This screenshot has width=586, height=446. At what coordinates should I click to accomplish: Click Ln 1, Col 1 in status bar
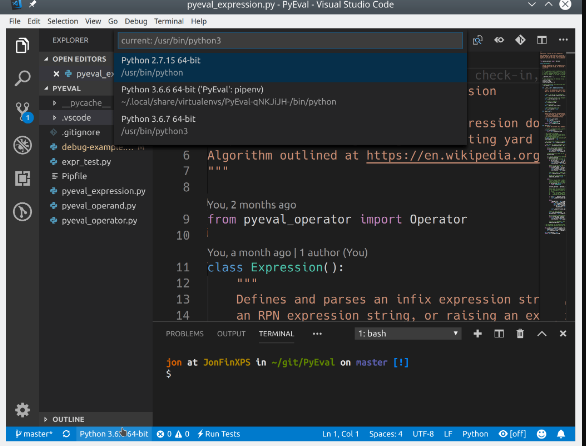click(x=340, y=434)
